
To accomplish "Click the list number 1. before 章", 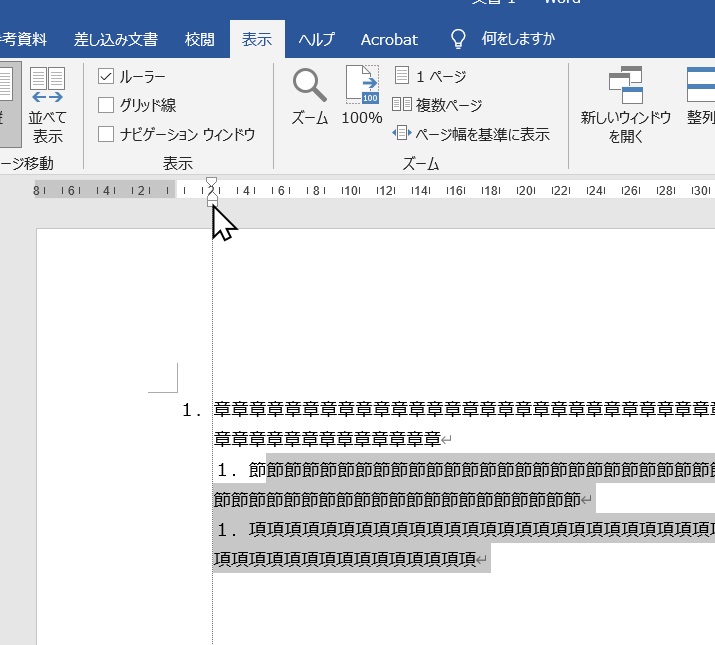I will (x=192, y=410).
